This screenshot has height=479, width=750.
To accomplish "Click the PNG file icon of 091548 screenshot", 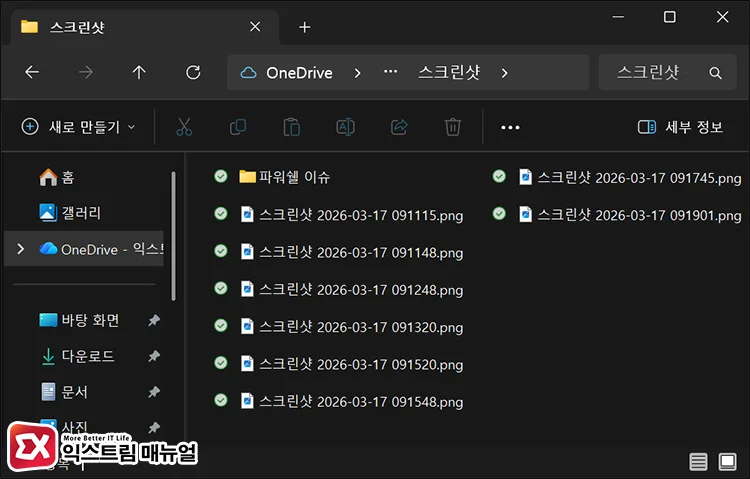I will [247, 401].
